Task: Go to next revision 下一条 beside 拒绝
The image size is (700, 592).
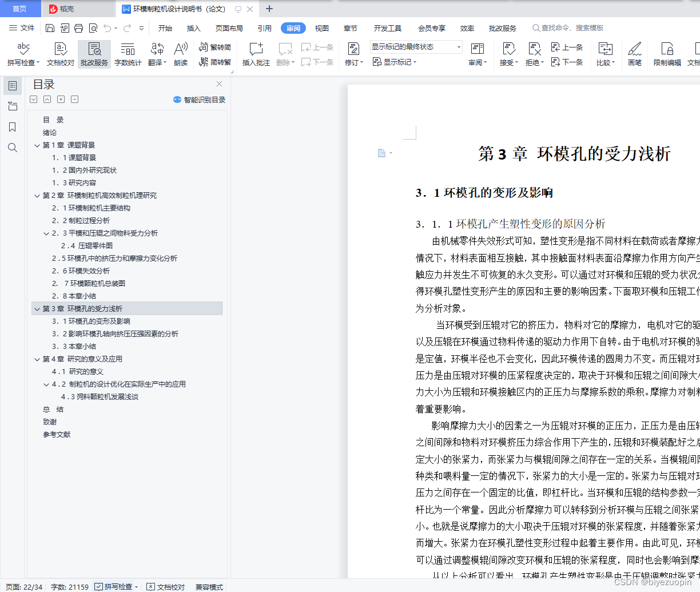Action: (x=567, y=62)
